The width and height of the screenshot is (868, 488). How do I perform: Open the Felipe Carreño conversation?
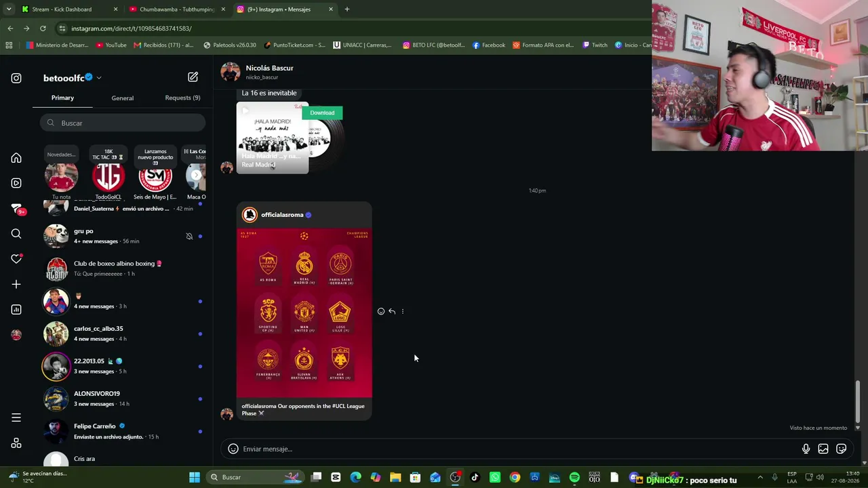[x=122, y=431]
